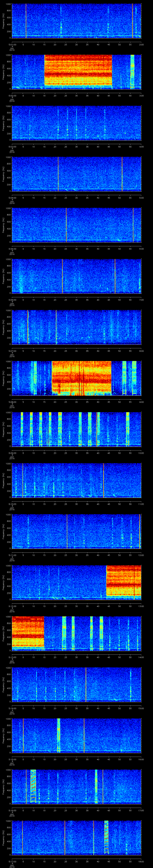This screenshot has width=153, height=868.
Task: Click the 5:07:00 start time label
Action: click(x=12, y=351)
